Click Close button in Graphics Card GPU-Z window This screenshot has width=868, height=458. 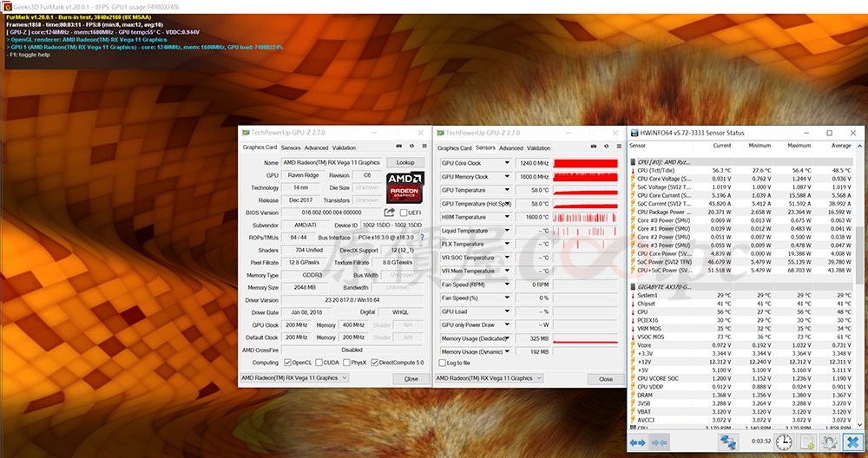point(411,379)
